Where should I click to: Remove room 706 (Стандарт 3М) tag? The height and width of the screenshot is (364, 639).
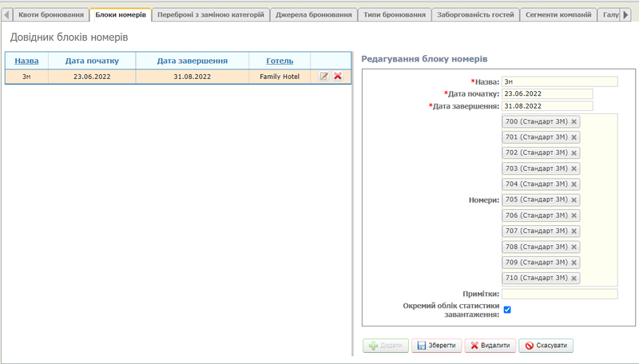[x=574, y=216]
